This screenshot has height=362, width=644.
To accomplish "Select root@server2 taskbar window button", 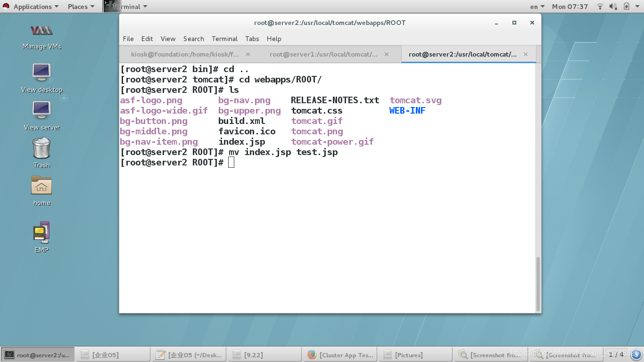I will pyautogui.click(x=38, y=355).
